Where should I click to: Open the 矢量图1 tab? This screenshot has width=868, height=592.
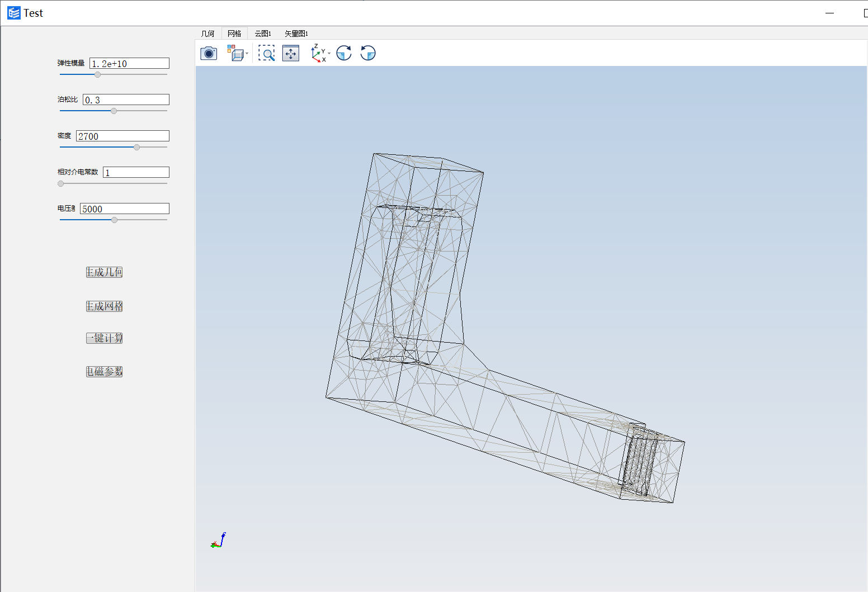point(296,34)
